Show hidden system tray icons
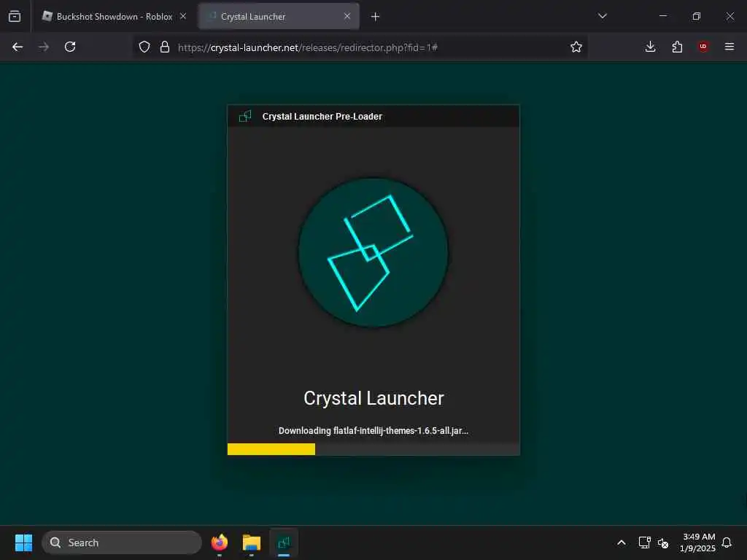This screenshot has width=747, height=560. click(622, 542)
